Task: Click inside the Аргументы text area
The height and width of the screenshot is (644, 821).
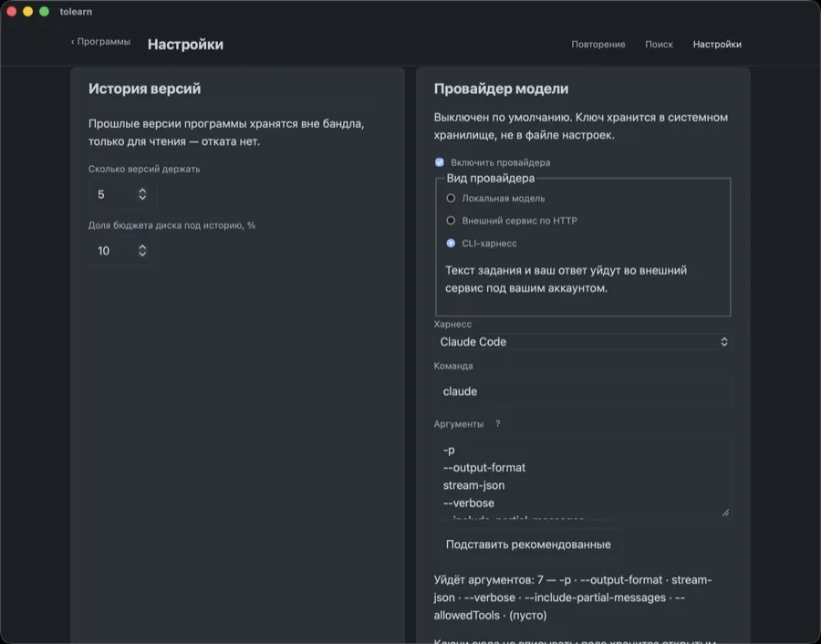Action: point(582,477)
